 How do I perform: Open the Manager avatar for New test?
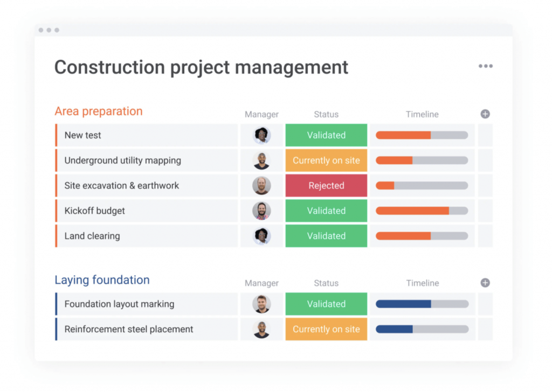(x=261, y=135)
